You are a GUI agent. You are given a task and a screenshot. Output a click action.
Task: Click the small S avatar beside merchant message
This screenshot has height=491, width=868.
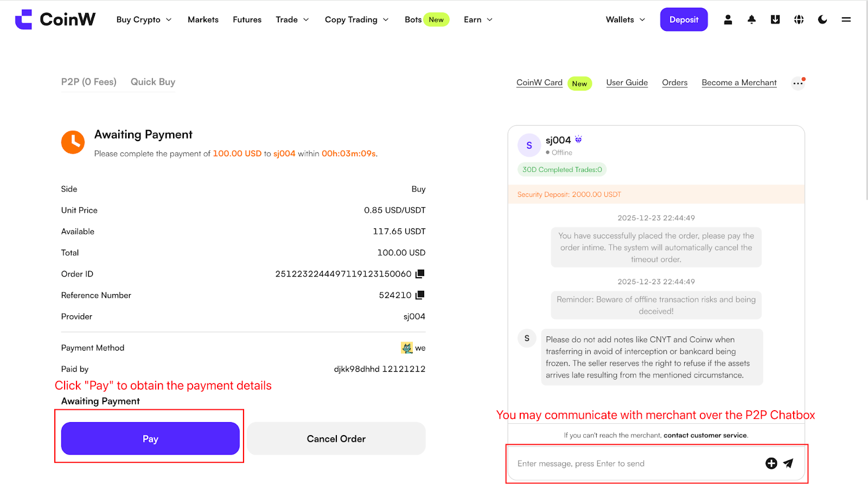(527, 338)
